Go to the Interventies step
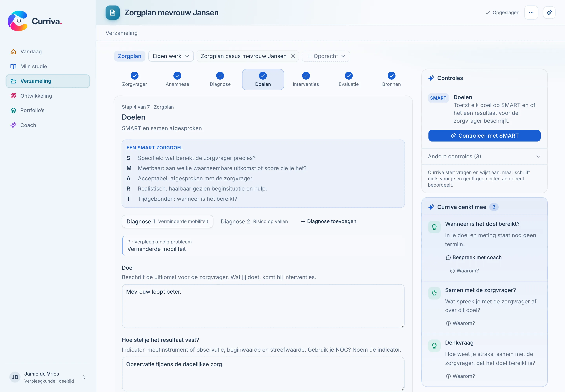 pyautogui.click(x=306, y=80)
